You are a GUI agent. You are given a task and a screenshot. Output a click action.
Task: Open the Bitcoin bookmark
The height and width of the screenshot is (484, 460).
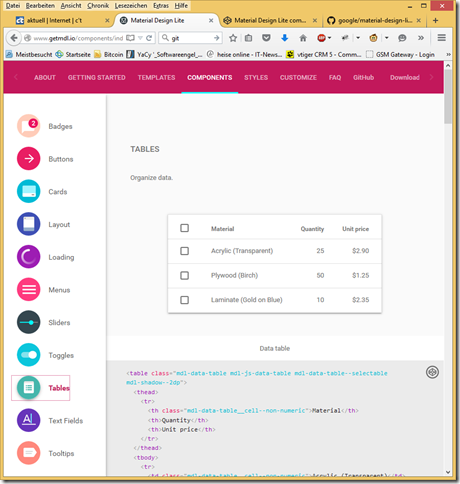click(x=109, y=54)
